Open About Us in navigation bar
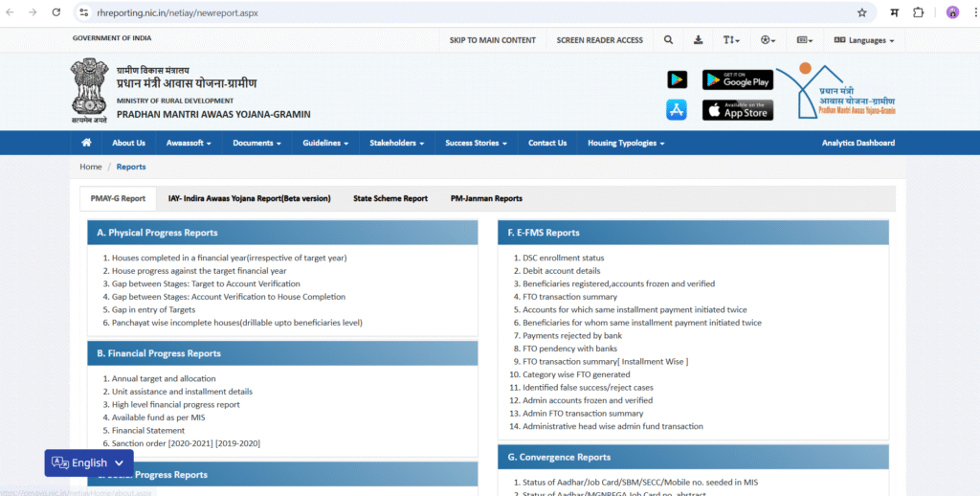Screen dimensions: 980x496 [129, 143]
